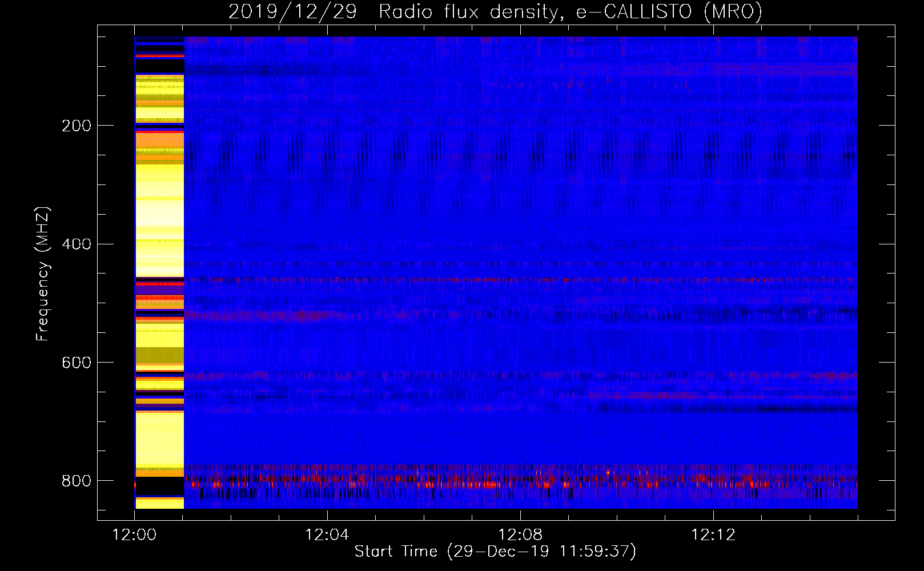Click the 800 frequency tick label

pos(77,481)
